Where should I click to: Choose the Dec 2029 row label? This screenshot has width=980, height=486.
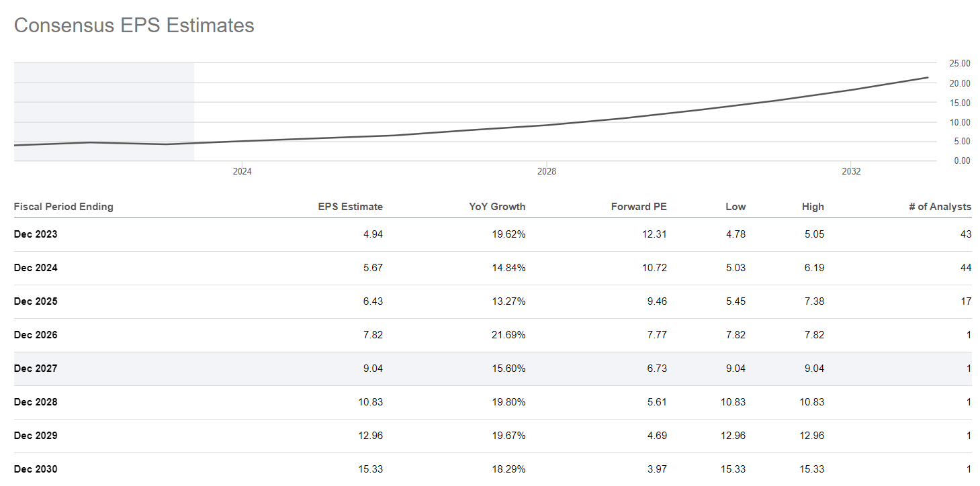[36, 436]
